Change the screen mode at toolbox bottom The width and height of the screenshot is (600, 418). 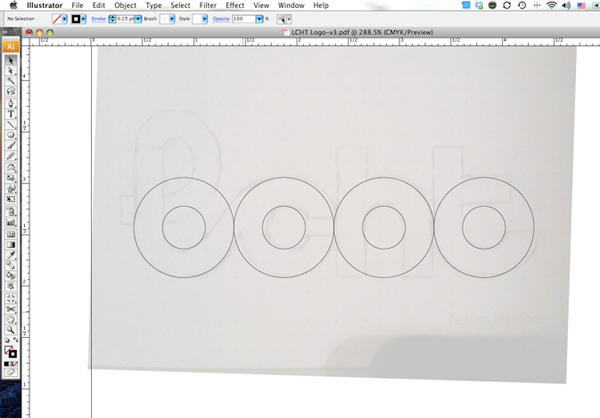(x=11, y=372)
